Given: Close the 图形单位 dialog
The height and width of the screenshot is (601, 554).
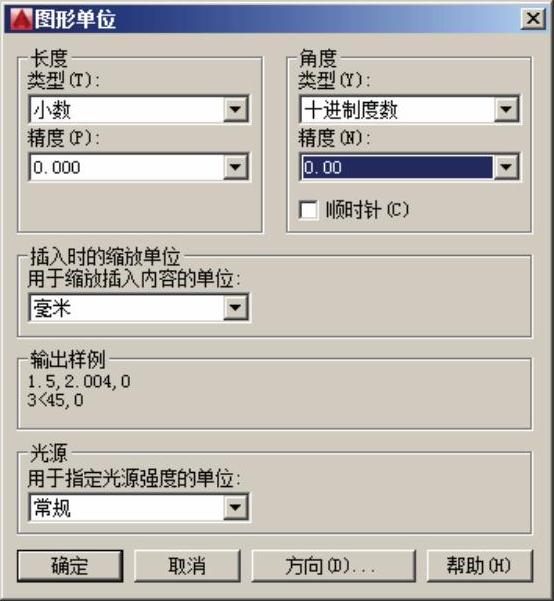Looking at the screenshot, I should pos(533,18).
